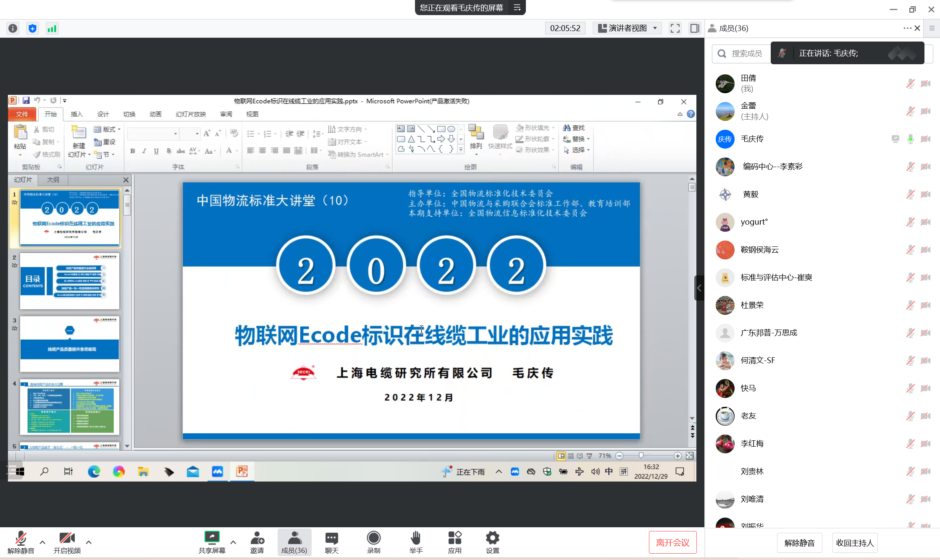Click the raise hand icon
Image resolution: width=940 pixels, height=560 pixels.
(415, 538)
